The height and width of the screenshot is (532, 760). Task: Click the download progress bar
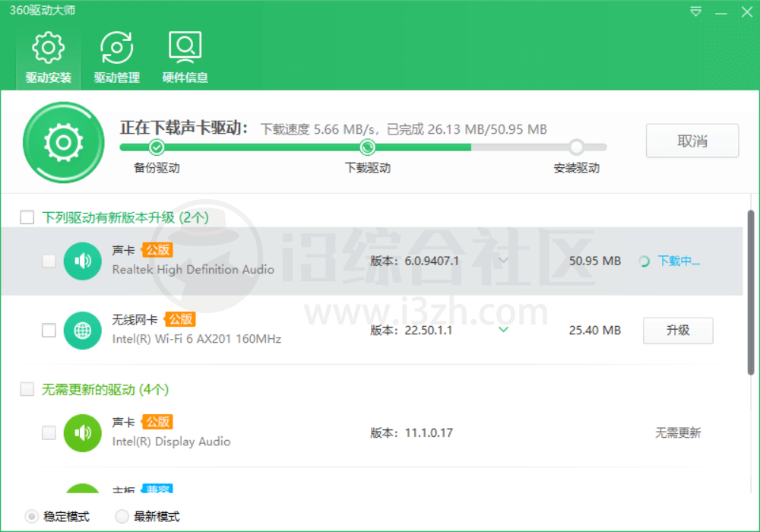363,147
